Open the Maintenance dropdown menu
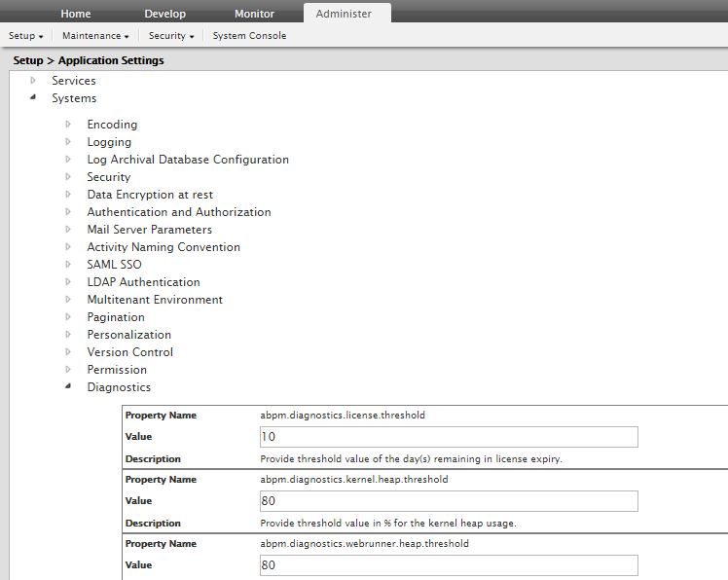The image size is (728, 580). [x=95, y=36]
